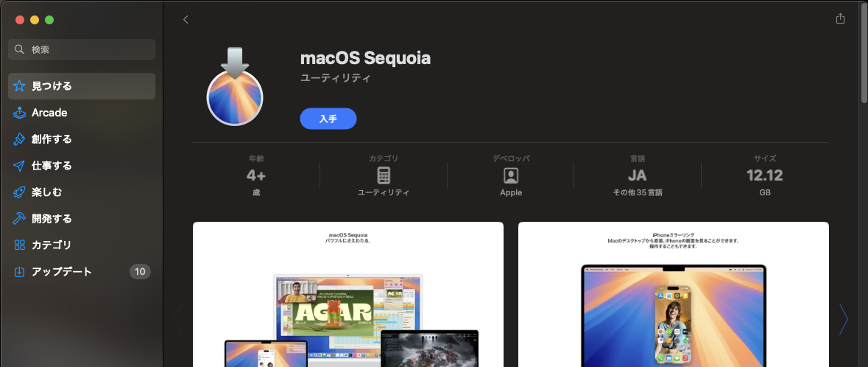The height and width of the screenshot is (367, 868).
Task: Go to the Arcade sidebar section
Action: 82,113
